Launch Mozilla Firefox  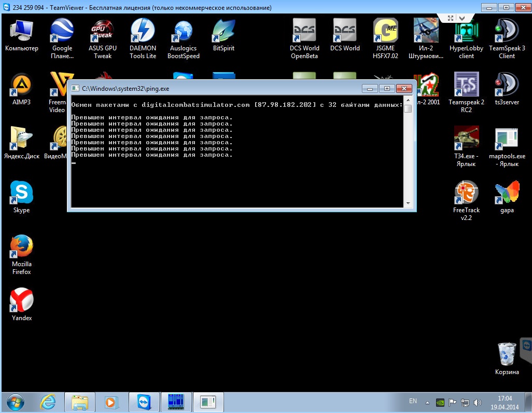[21, 254]
